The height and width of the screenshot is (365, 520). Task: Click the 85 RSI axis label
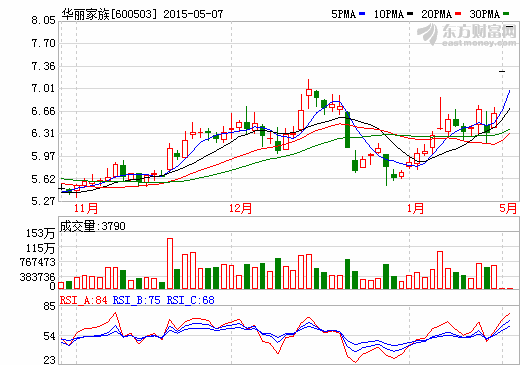coord(49,306)
